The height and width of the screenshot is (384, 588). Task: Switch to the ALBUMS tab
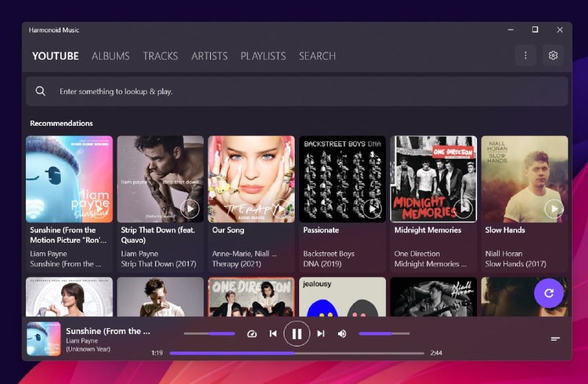pos(111,56)
